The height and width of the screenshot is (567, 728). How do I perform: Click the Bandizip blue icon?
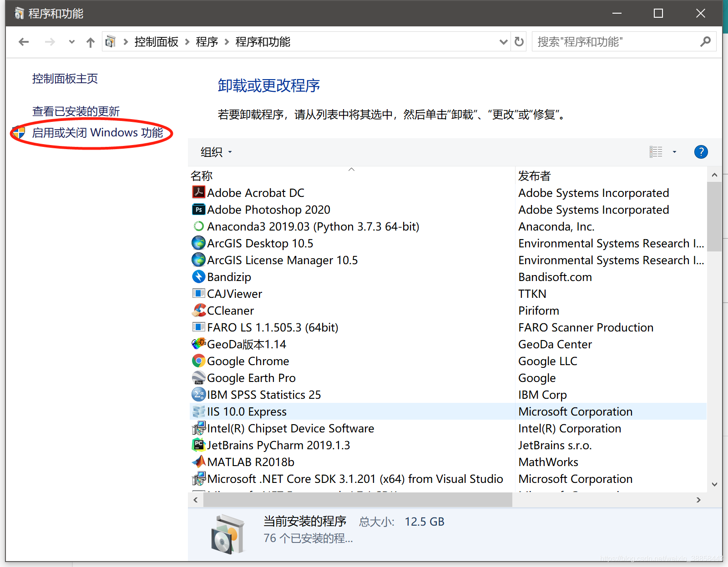[198, 276]
